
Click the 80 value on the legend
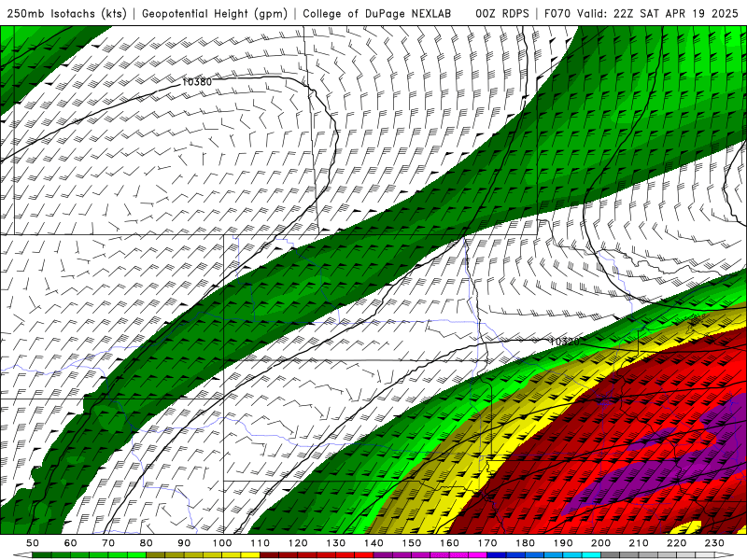click(147, 543)
